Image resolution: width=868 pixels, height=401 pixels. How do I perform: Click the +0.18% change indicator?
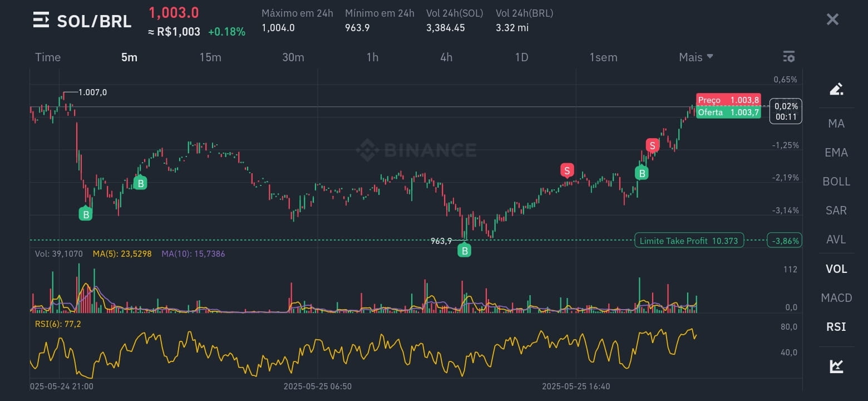pyautogui.click(x=226, y=32)
